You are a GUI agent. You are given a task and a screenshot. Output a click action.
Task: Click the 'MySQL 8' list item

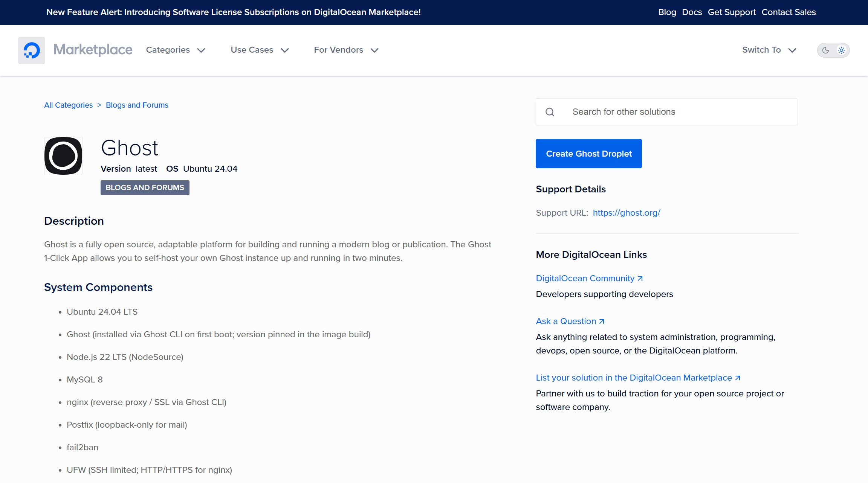(x=85, y=379)
